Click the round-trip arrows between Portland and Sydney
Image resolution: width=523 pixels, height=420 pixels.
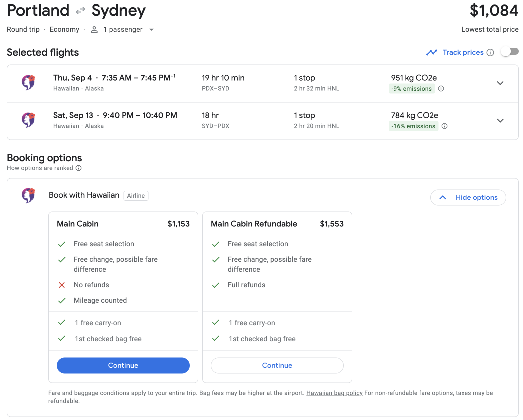click(x=80, y=10)
